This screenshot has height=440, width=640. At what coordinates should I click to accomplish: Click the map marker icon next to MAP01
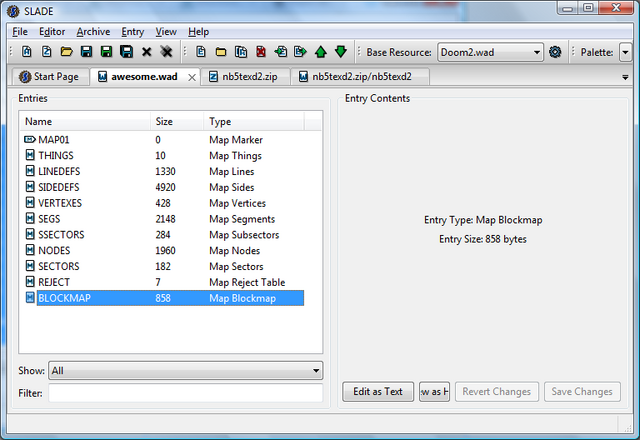(30, 140)
